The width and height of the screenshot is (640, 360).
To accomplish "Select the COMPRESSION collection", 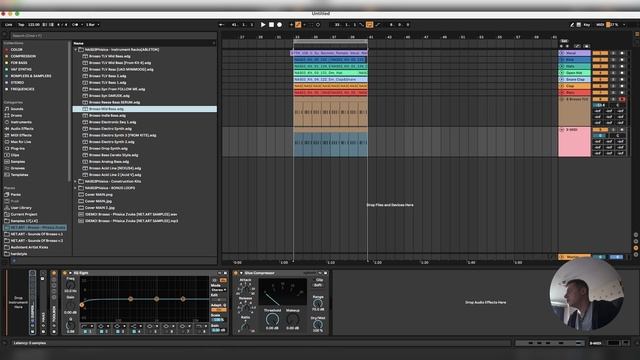I will coord(23,56).
